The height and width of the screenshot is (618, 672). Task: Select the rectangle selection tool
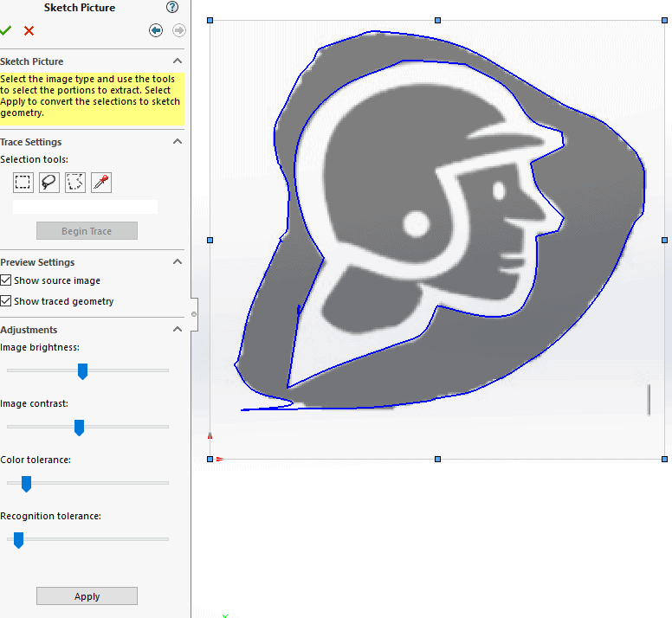pyautogui.click(x=23, y=183)
